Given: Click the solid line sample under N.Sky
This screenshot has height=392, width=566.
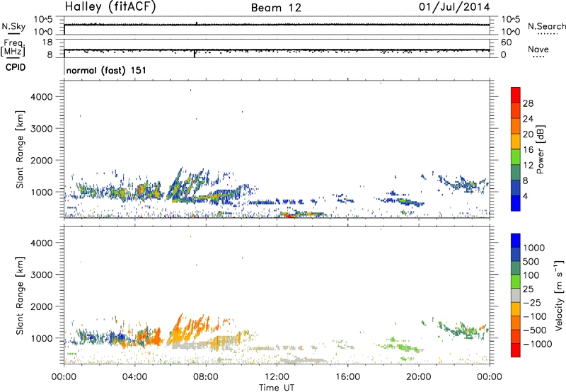Looking at the screenshot, I should click(x=13, y=33).
